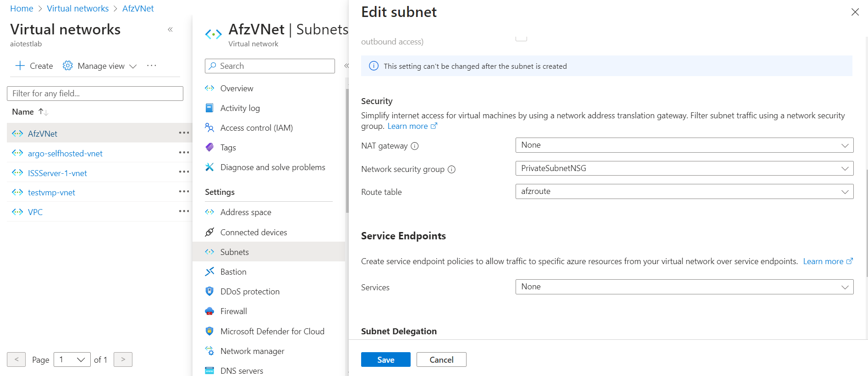868x376 pixels.
Task: Expand the NAT gateway dropdown
Action: 684,145
